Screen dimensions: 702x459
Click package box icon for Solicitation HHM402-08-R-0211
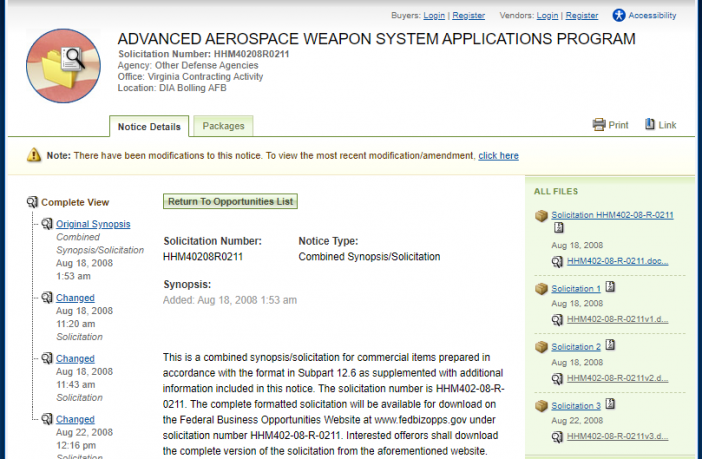(541, 216)
